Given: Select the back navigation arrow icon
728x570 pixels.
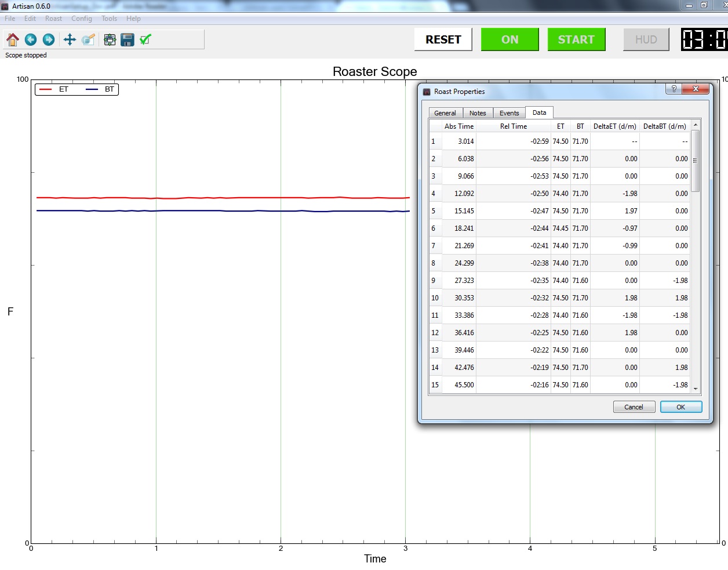Looking at the screenshot, I should point(31,39).
